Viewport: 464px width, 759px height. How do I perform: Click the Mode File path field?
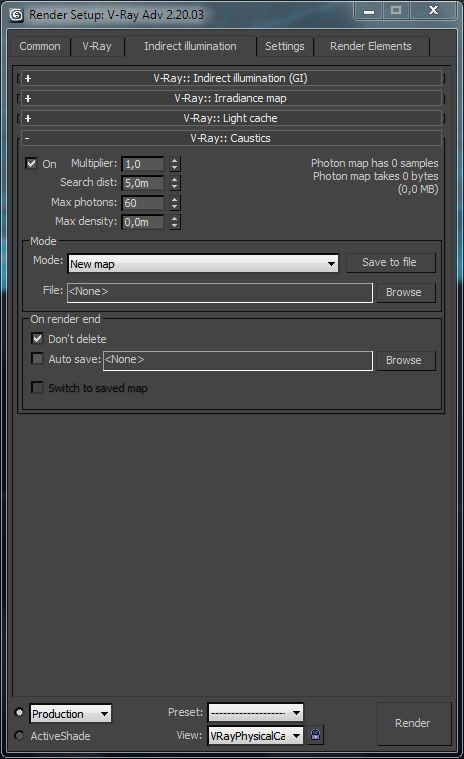220,292
